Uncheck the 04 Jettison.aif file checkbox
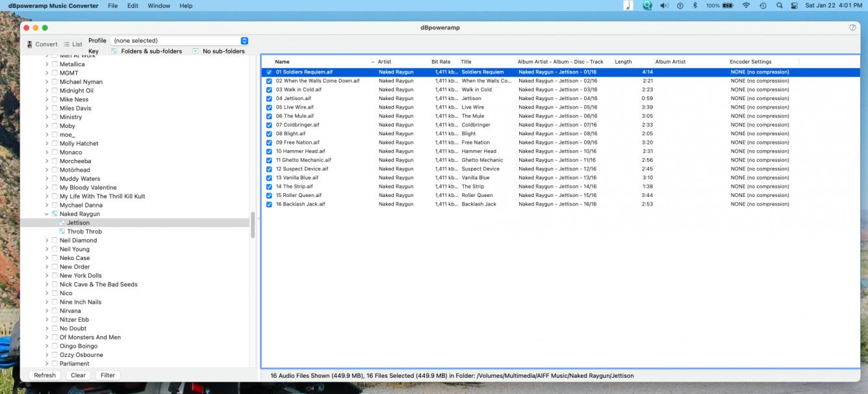 (269, 99)
